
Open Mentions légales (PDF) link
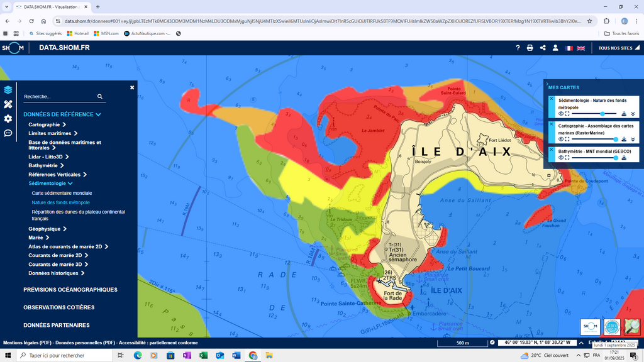[x=27, y=343]
